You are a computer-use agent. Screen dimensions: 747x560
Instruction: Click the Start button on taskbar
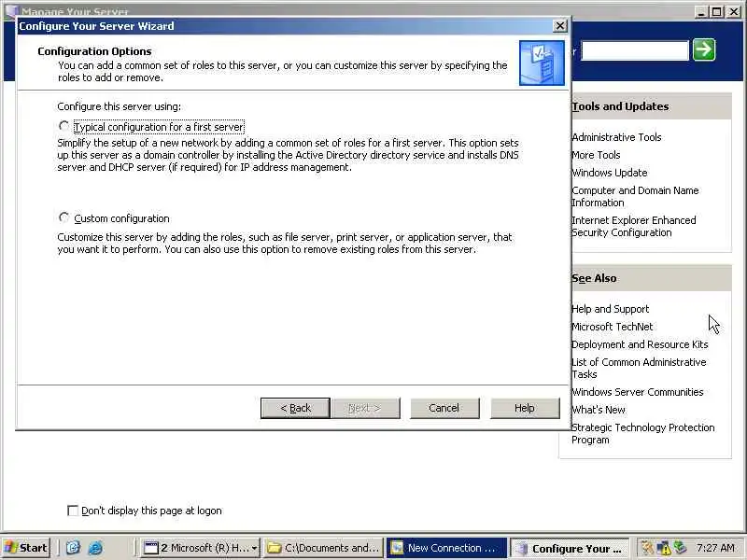pos(26,548)
